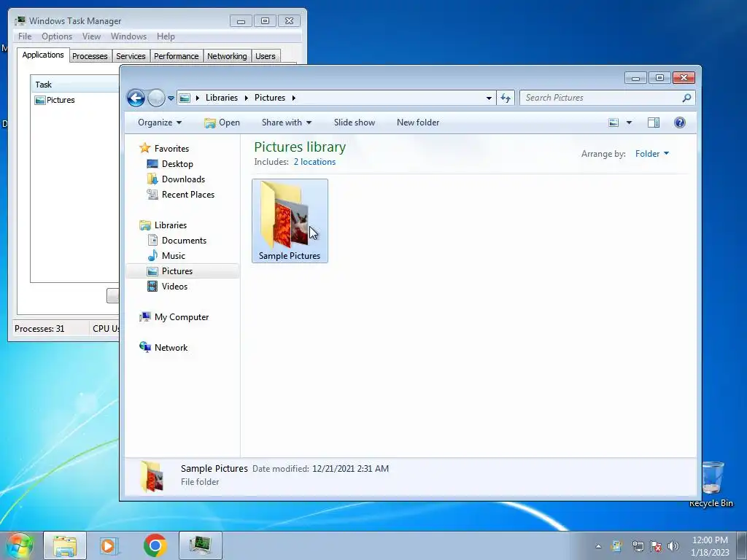Click the 2 locations link
The height and width of the screenshot is (560, 747).
314,162
